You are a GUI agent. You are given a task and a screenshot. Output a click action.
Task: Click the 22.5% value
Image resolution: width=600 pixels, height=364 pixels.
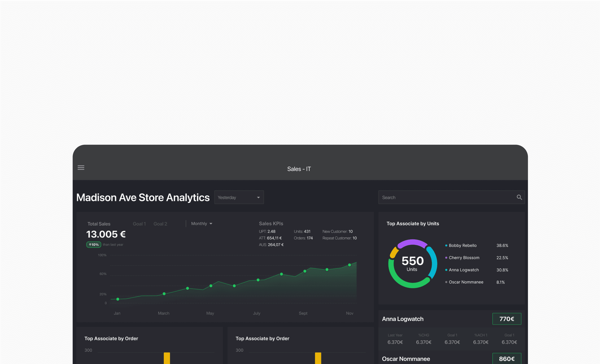coord(502,258)
